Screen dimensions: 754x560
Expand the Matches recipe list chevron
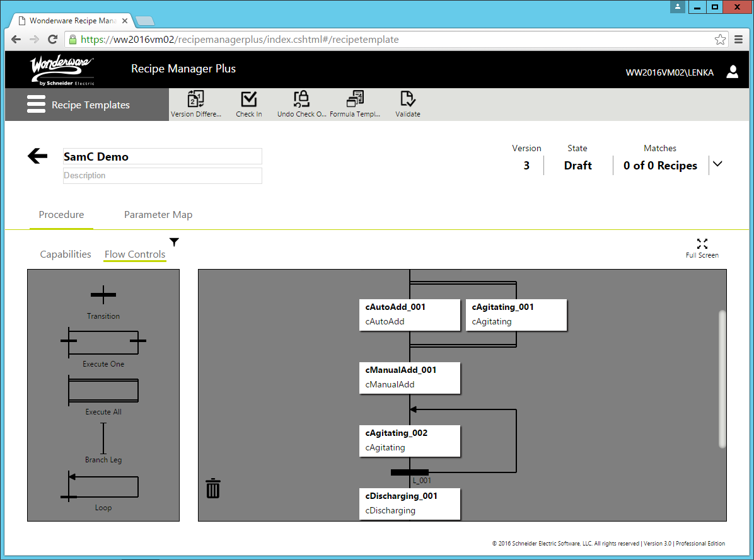coord(717,163)
